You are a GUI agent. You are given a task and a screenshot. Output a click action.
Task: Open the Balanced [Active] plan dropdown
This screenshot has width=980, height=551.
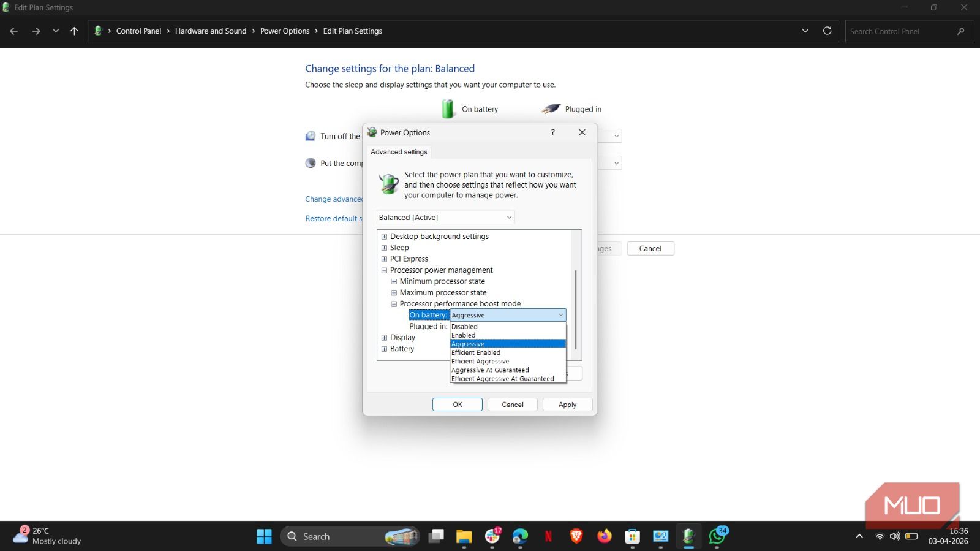[445, 217]
